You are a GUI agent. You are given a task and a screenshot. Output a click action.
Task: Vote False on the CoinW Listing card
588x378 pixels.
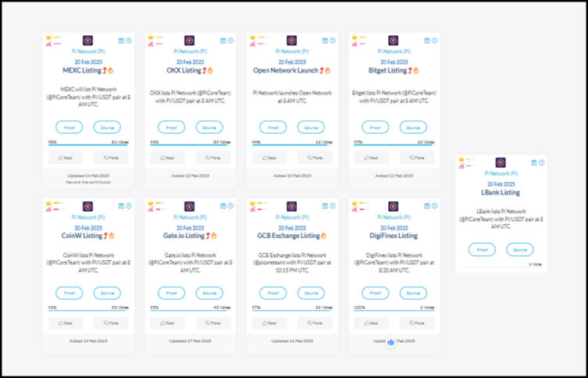tap(111, 323)
